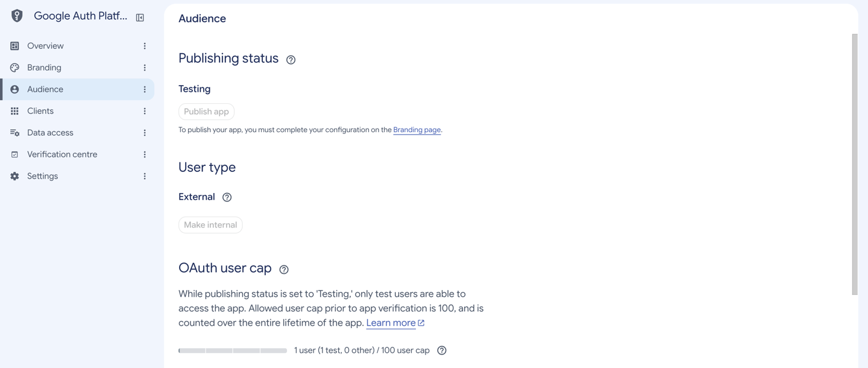This screenshot has width=868, height=368.
Task: Open help tooltip beside OAuth user cap heading
Action: pyautogui.click(x=284, y=270)
